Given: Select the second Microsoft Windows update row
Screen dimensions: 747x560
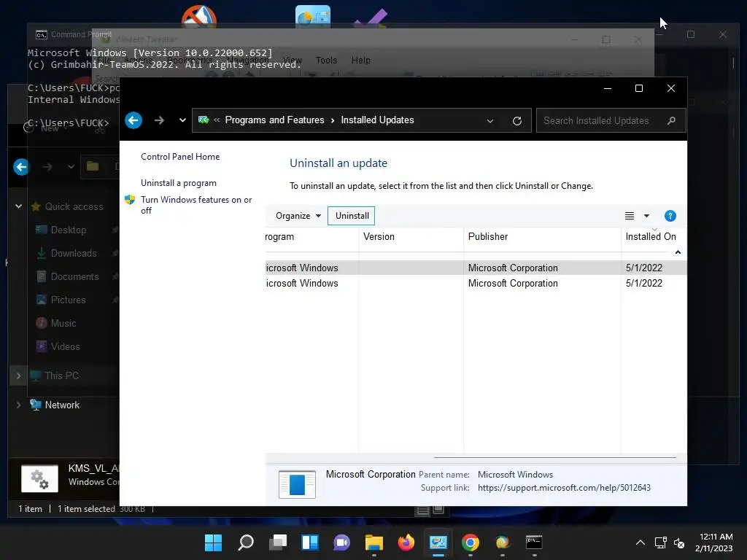Looking at the screenshot, I should click(476, 284).
